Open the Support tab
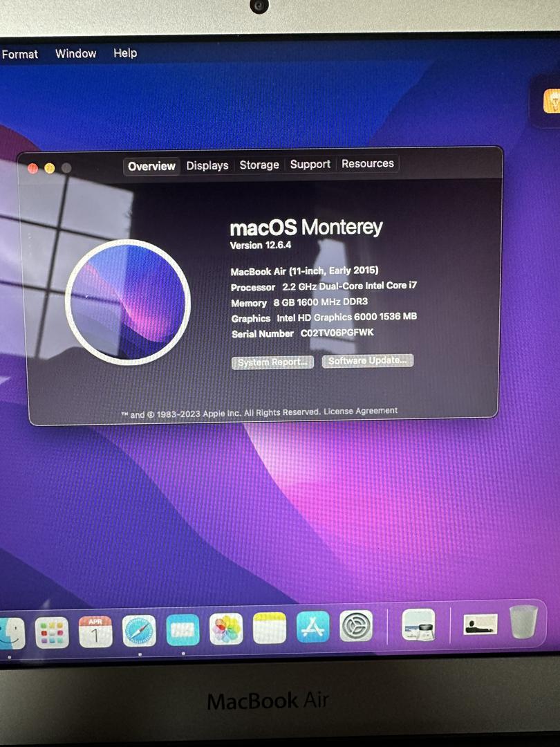The width and height of the screenshot is (560, 747). (310, 165)
